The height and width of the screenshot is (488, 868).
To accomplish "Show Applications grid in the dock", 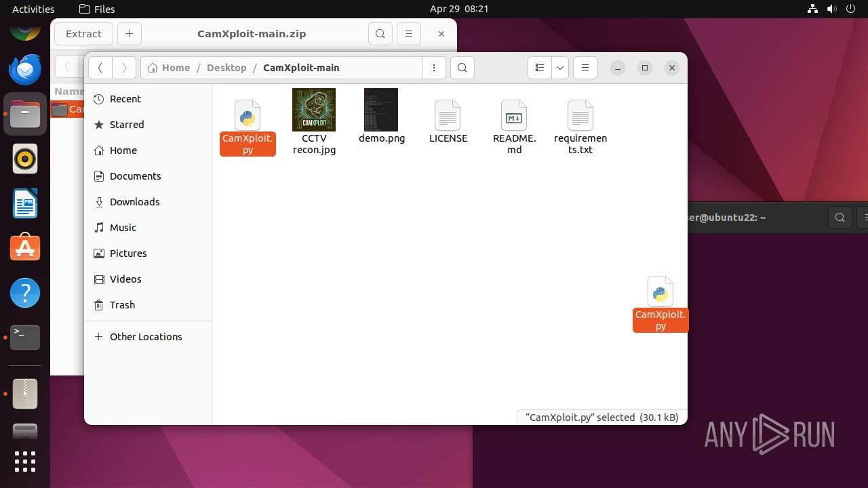I will [25, 462].
